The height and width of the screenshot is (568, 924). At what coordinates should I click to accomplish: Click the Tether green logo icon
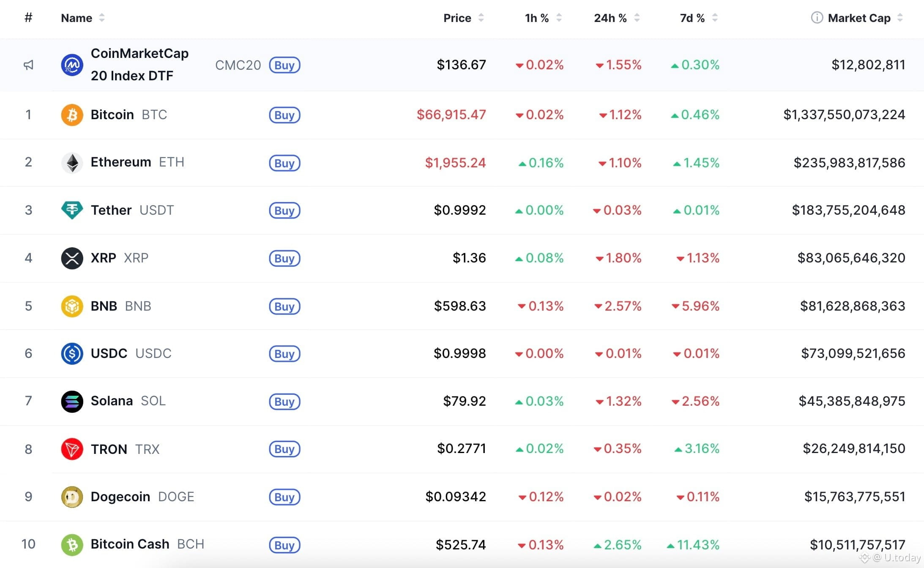[72, 210]
